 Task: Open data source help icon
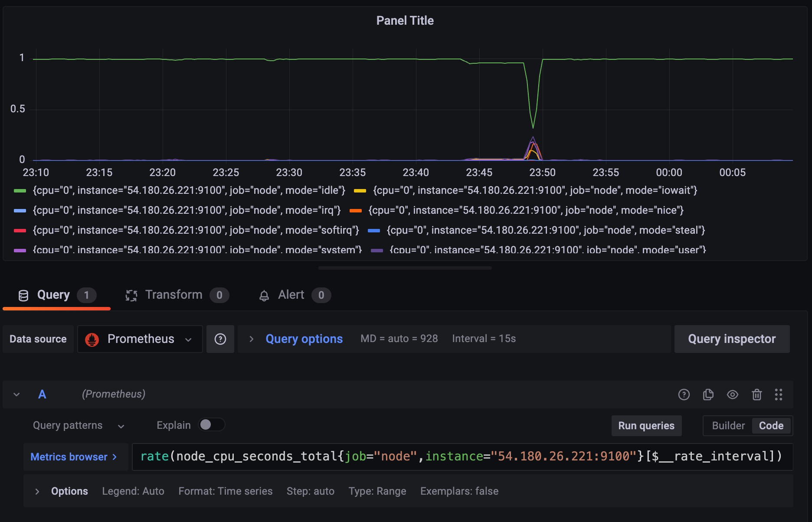[x=220, y=339]
